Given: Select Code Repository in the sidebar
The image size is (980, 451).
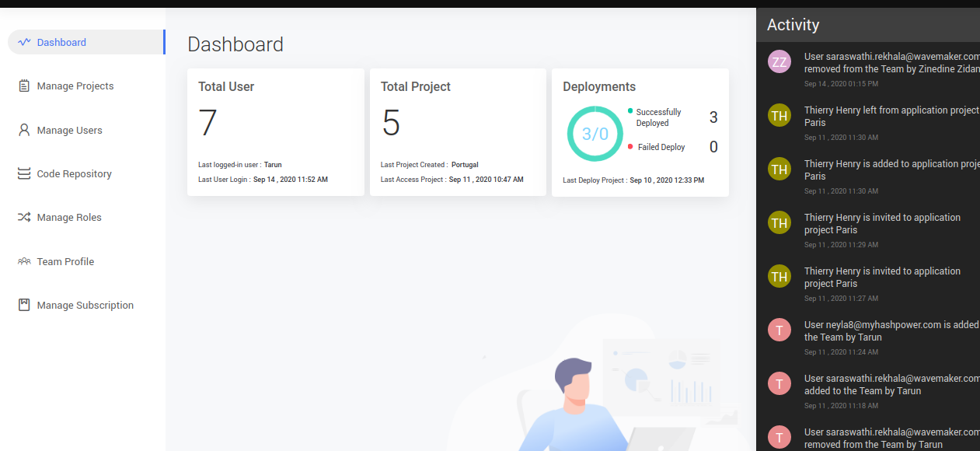Looking at the screenshot, I should pos(75,174).
